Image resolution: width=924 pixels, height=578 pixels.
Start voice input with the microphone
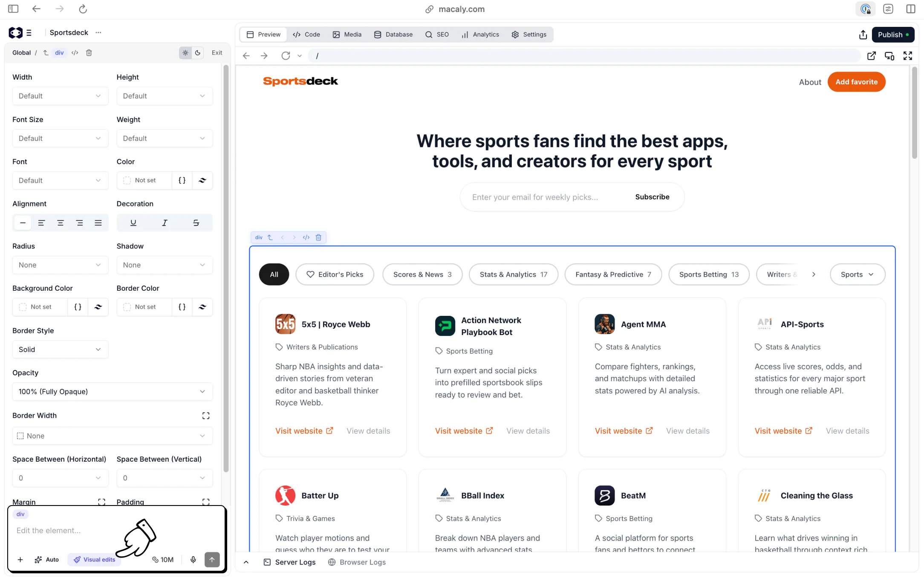193,560
